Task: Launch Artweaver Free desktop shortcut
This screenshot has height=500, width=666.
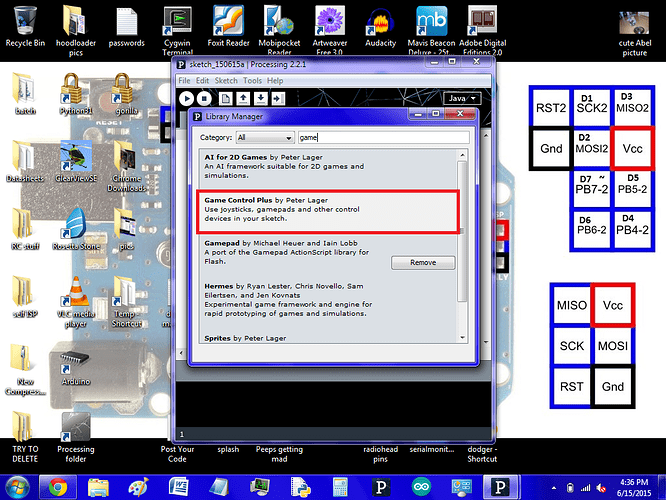Action: tap(330, 31)
